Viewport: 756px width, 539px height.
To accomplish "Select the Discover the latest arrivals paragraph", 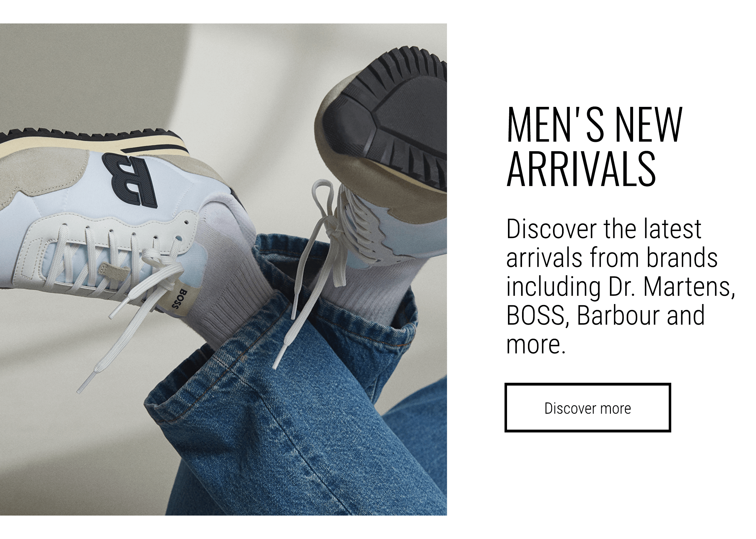I will [x=621, y=287].
